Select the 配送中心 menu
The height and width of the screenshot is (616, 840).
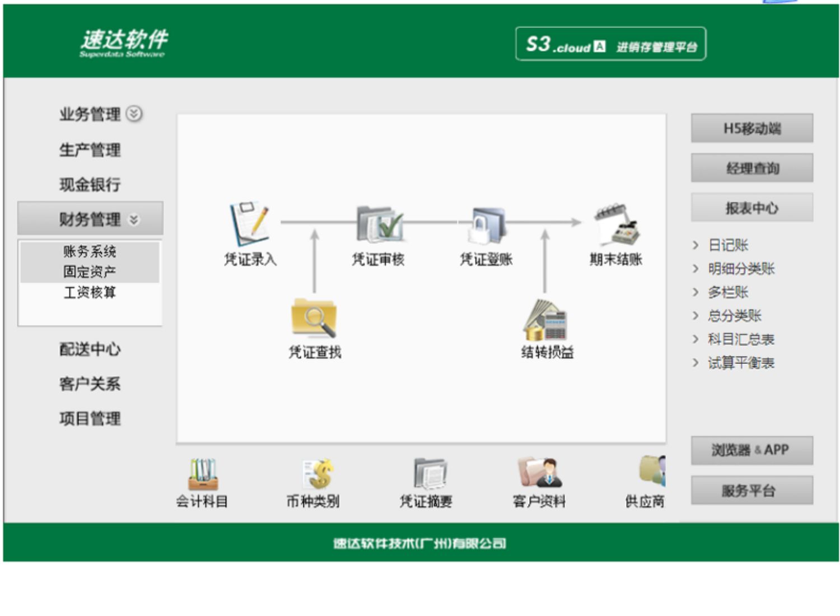tap(90, 349)
